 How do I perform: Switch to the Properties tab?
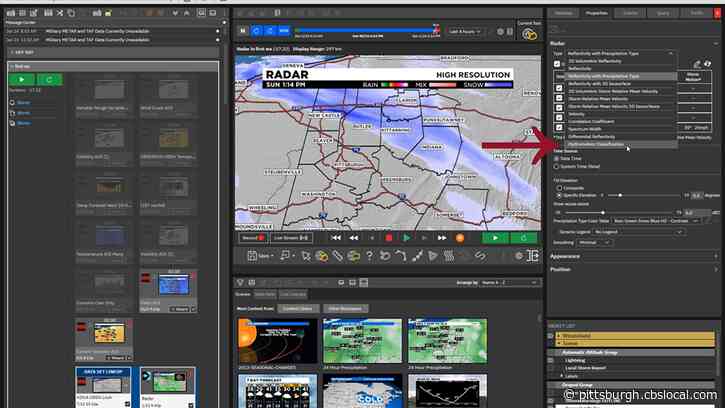coord(596,13)
